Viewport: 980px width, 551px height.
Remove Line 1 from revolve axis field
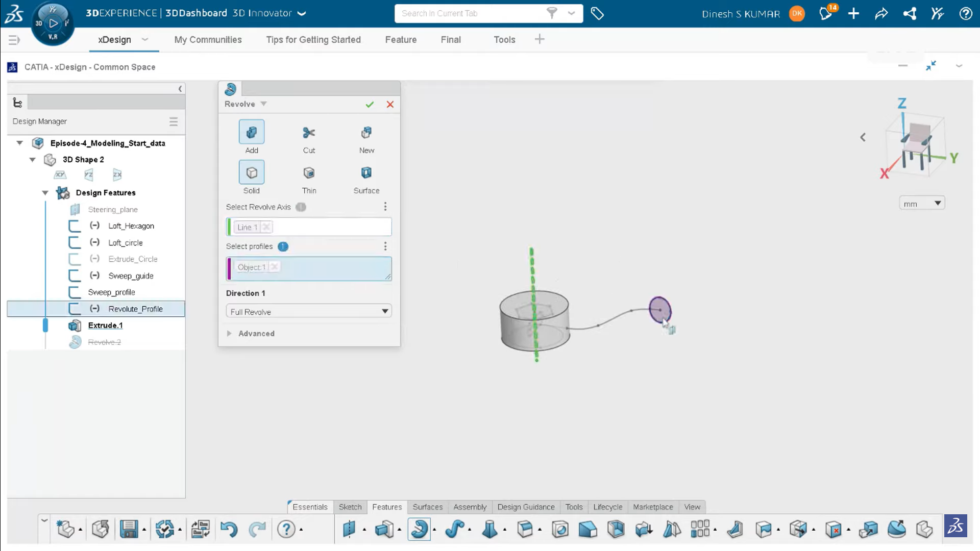coord(266,227)
